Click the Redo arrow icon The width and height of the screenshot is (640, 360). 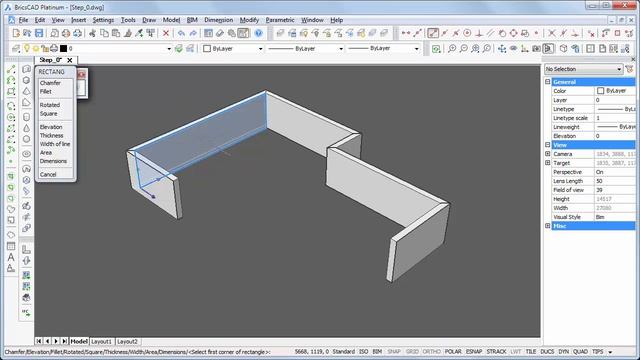tap(193, 33)
